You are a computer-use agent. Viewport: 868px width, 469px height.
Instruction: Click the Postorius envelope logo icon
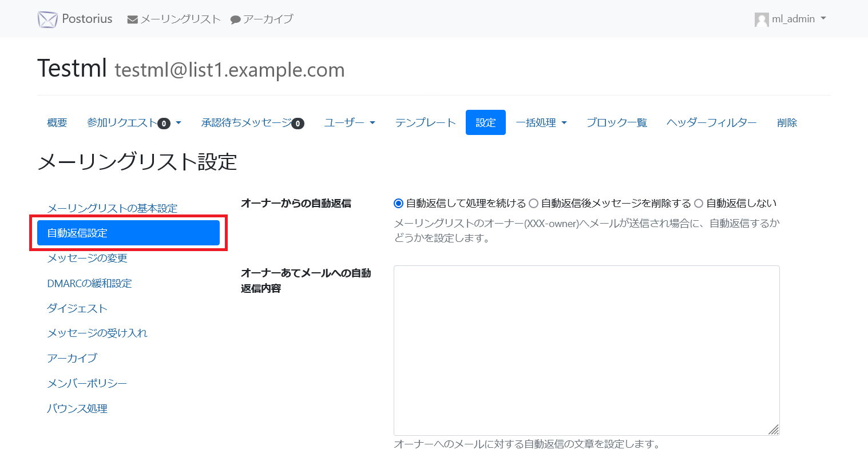tap(47, 19)
